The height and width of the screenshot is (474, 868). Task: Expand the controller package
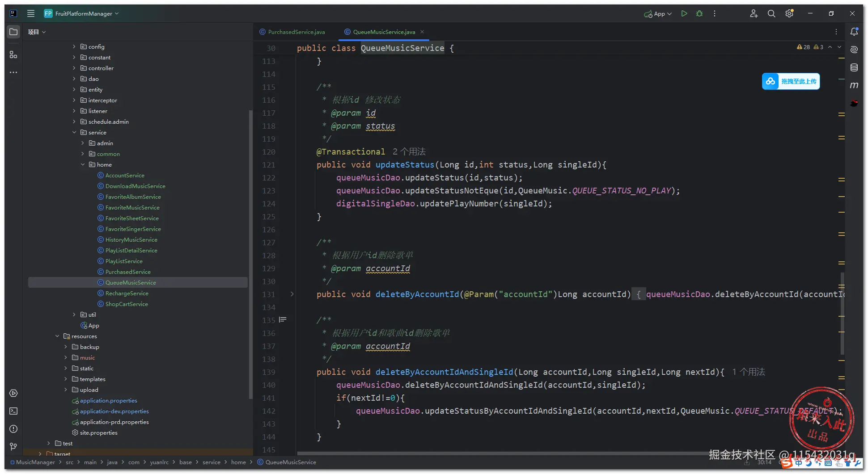tap(74, 68)
